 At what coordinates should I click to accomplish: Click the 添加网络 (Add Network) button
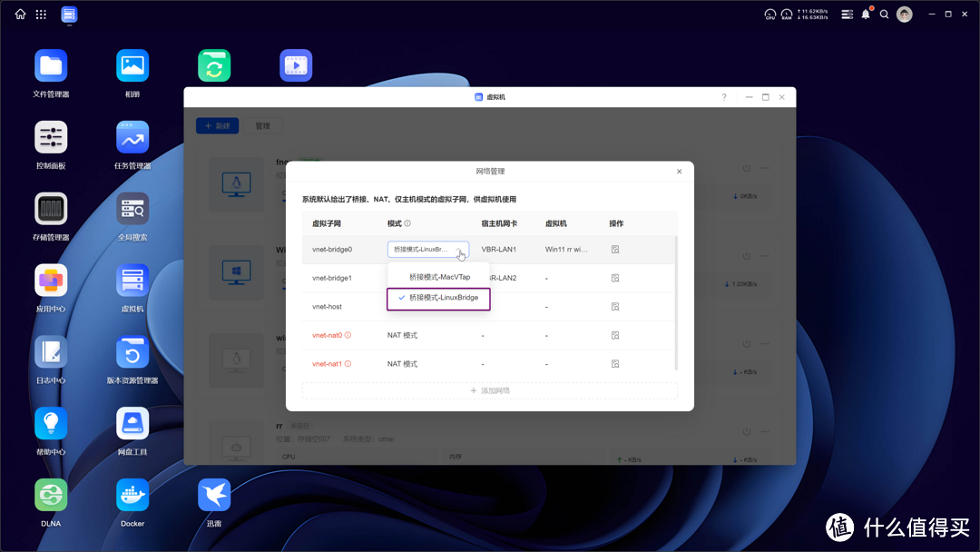[489, 390]
